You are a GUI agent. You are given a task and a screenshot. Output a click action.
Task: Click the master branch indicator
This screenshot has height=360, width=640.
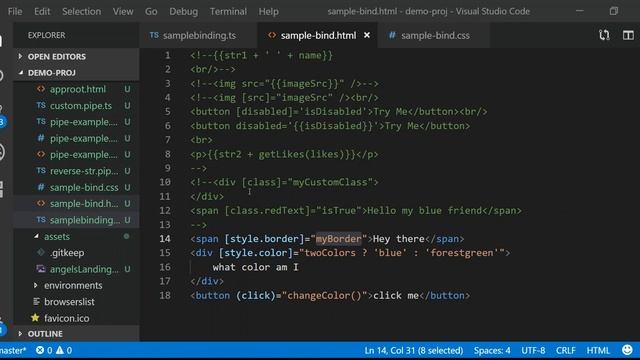point(13,350)
